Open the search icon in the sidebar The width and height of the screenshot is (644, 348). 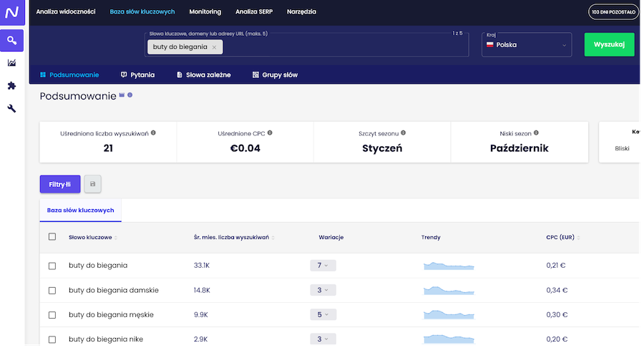12,40
